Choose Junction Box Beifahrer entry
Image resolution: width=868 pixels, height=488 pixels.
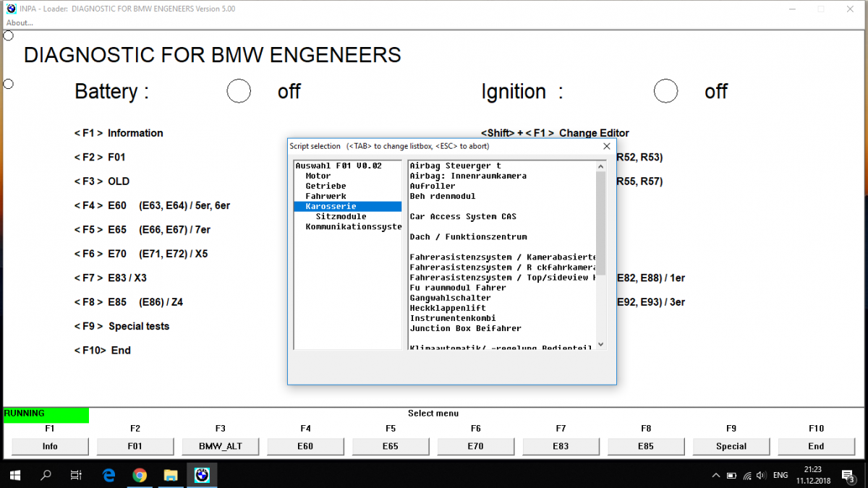click(465, 328)
